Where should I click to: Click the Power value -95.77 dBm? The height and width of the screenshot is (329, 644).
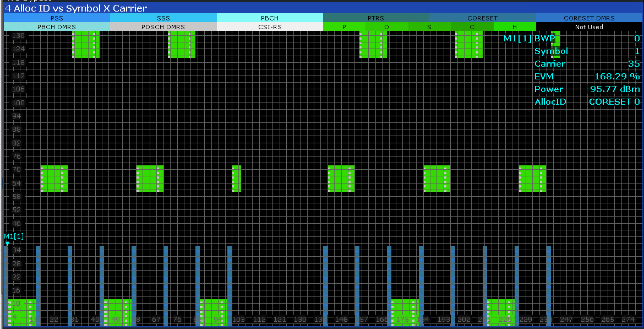613,89
